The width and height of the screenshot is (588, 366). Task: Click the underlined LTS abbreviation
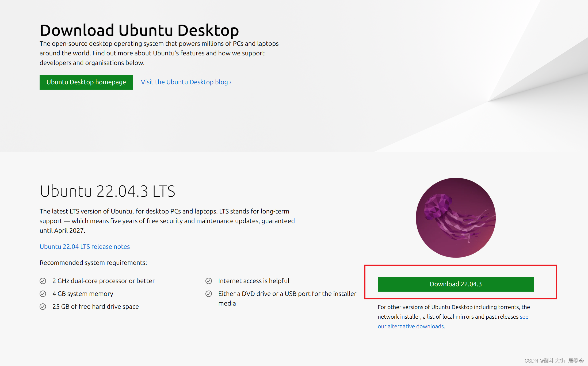[x=74, y=211]
